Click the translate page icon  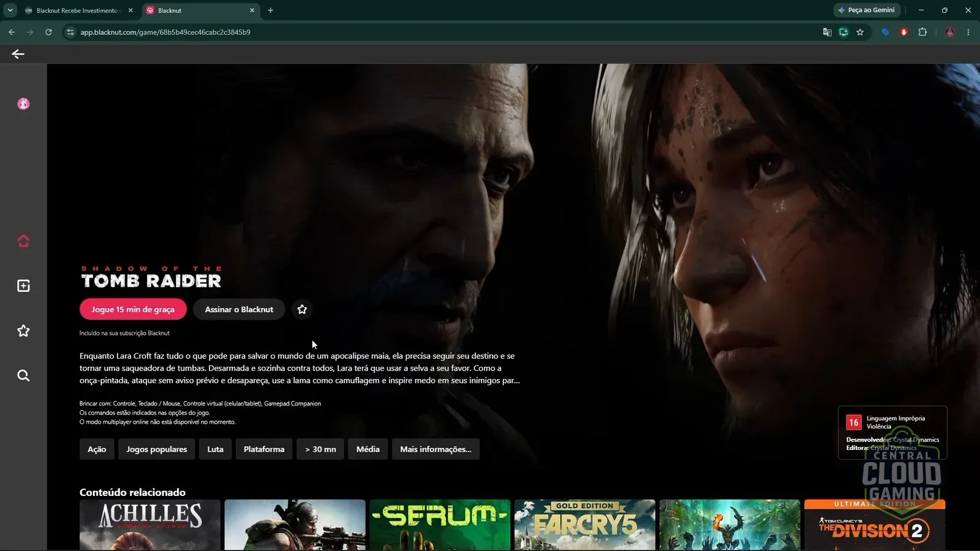(827, 32)
